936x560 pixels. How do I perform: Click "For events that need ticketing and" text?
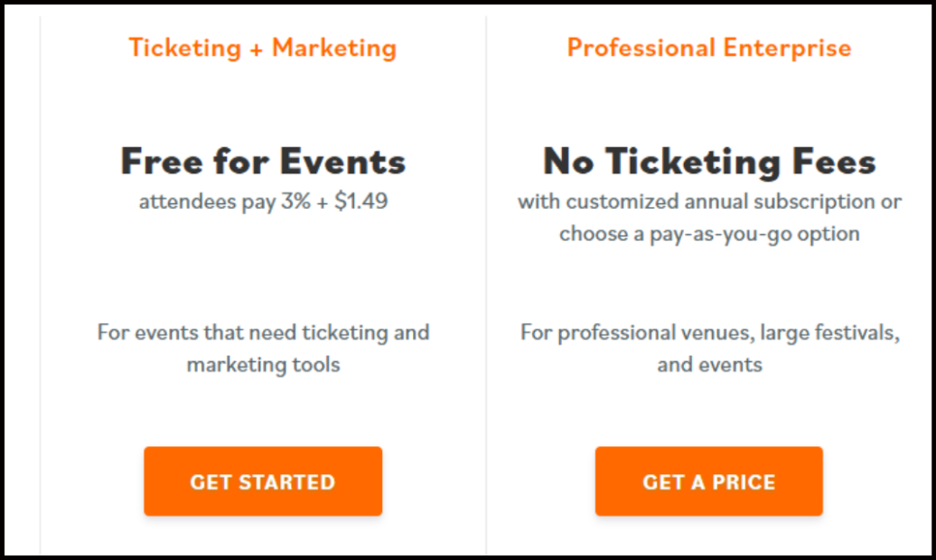(263, 332)
